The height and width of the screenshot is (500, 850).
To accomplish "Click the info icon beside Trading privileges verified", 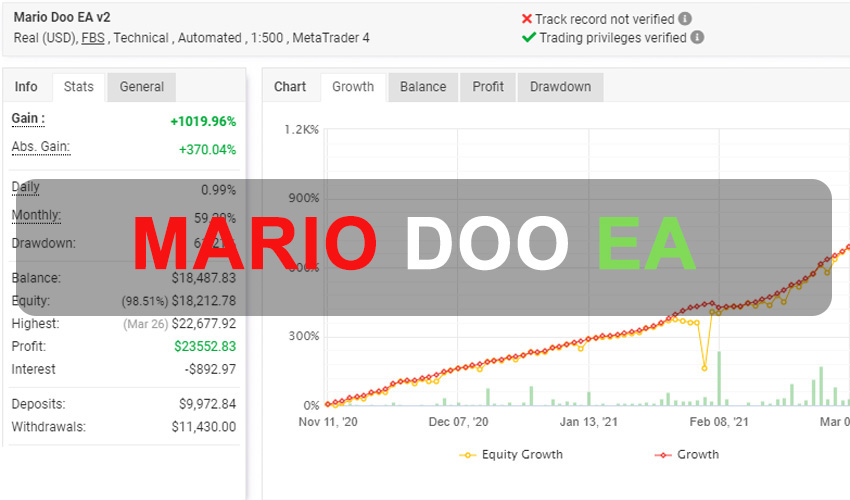I will click(698, 37).
